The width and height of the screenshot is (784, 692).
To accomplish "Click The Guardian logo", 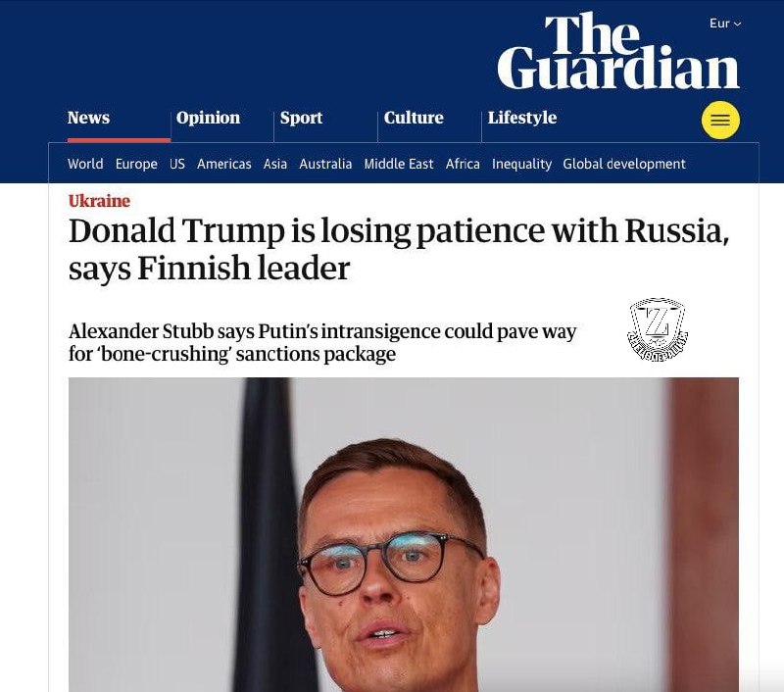I will pyautogui.click(x=617, y=53).
